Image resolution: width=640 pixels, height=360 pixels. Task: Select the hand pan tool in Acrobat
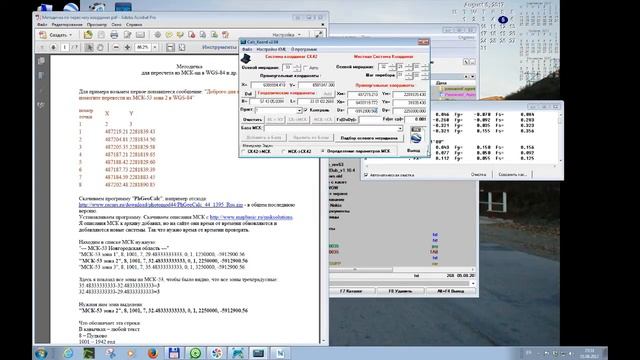[100, 48]
